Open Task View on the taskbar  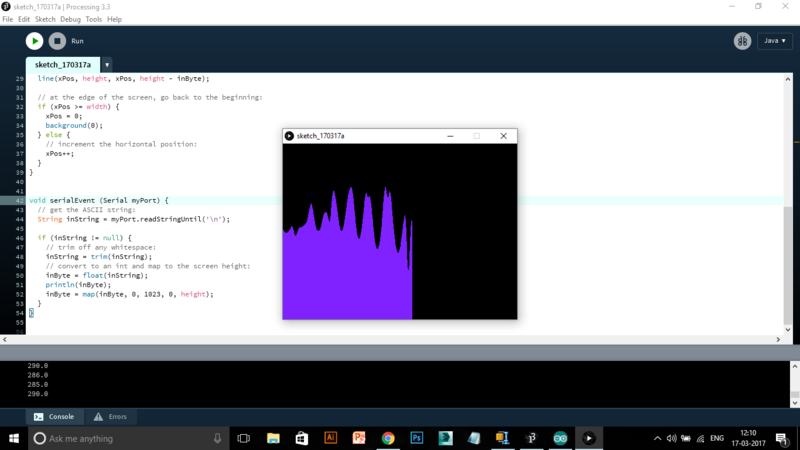point(244,438)
